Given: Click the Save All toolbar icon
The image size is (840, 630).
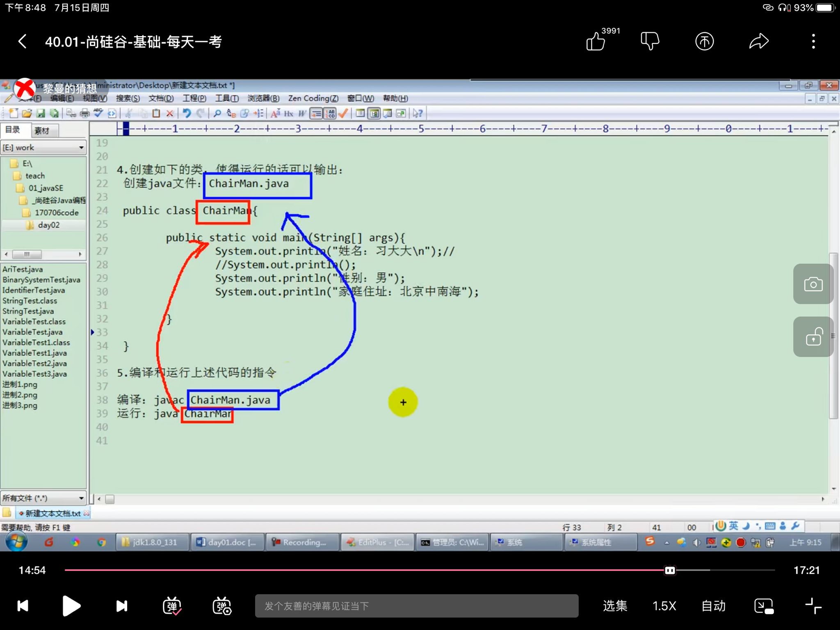Looking at the screenshot, I should (54, 113).
